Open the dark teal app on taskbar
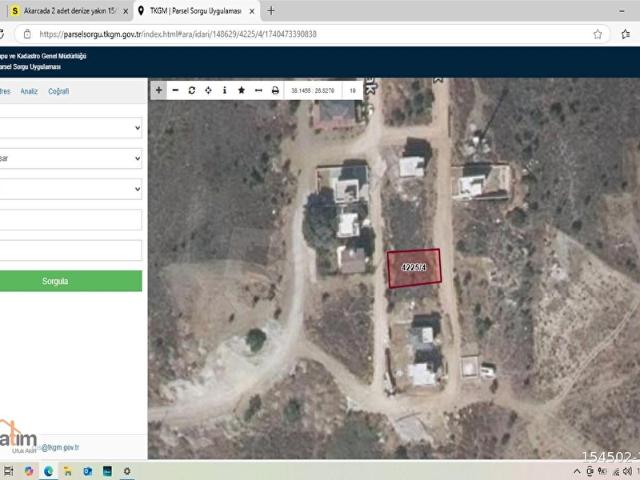Image resolution: width=640 pixels, height=480 pixels. 107,471
